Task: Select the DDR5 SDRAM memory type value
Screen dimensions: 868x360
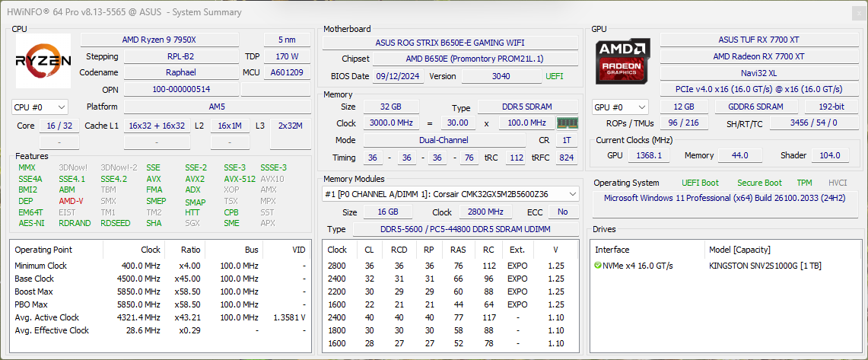Action: click(x=528, y=107)
